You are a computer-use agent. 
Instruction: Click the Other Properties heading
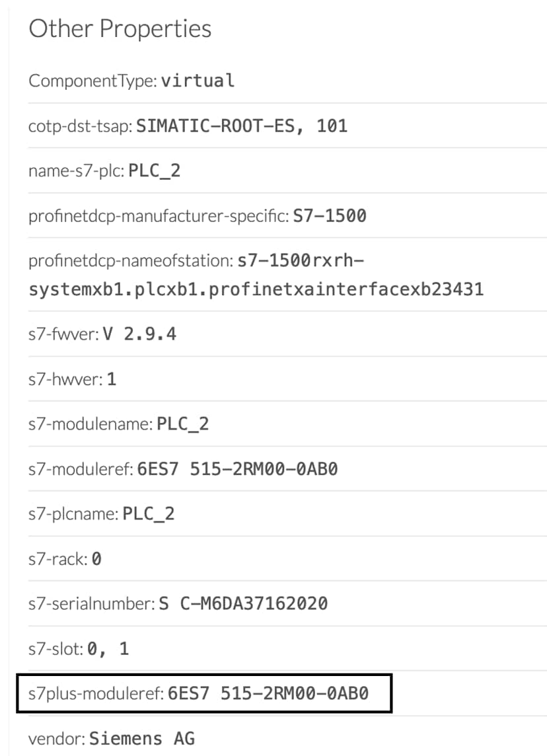(120, 29)
